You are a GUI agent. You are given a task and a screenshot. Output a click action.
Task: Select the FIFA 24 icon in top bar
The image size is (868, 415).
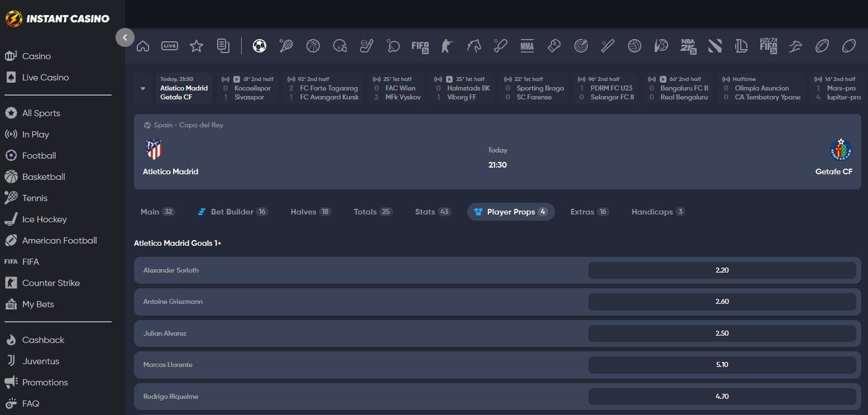tap(420, 46)
